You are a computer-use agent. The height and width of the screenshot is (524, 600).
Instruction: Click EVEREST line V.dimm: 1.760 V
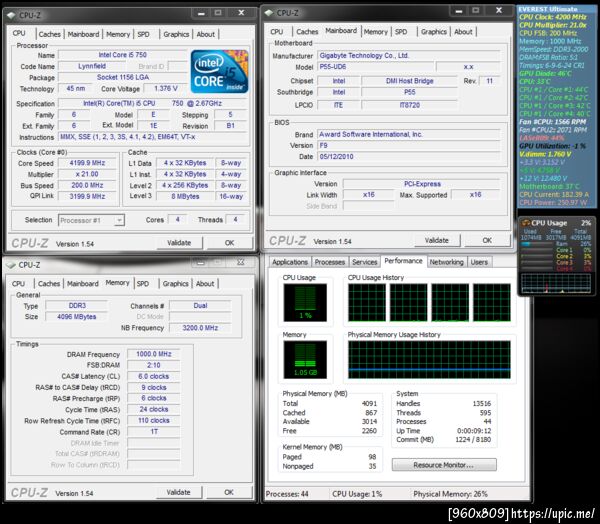click(545, 154)
